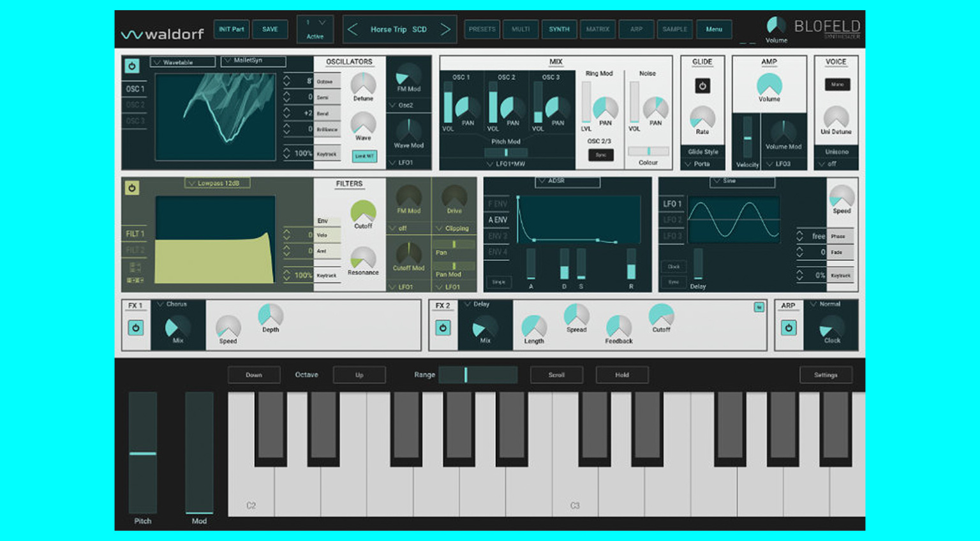
Task: Click the Glide power icon
Action: pos(702,85)
